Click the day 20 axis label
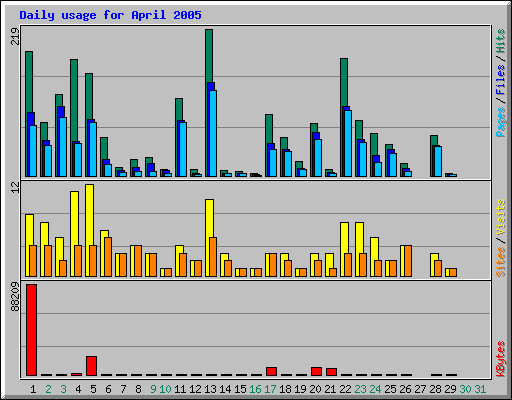Screen dimensions: 512x400 315,389
